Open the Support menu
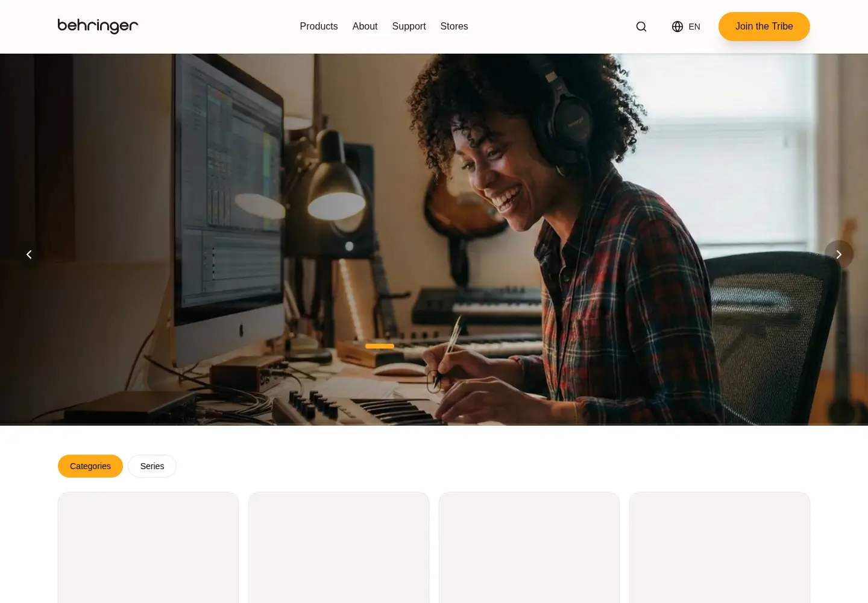Viewport: 868px width, 603px height. [x=409, y=27]
